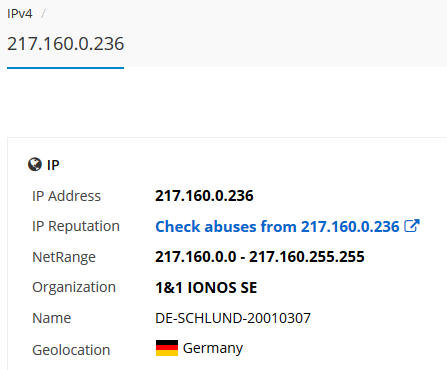Click the name value DE-SCHLUND-20010307

coord(233,318)
